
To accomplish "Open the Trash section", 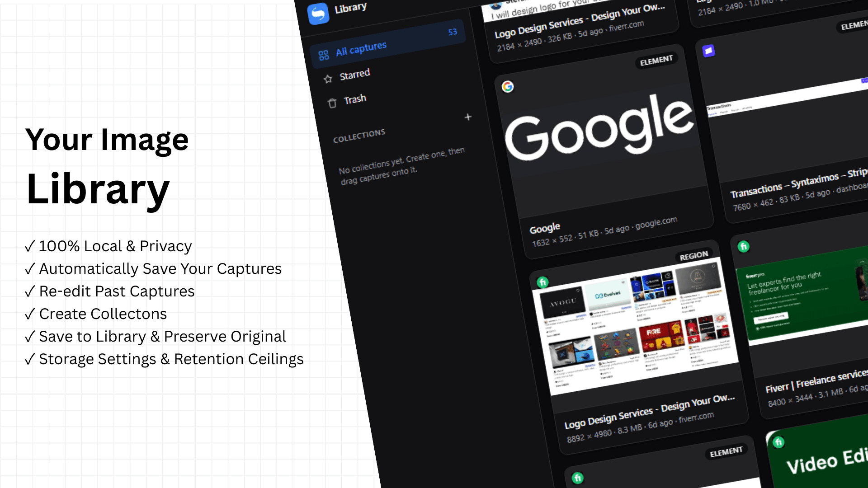I will [354, 99].
